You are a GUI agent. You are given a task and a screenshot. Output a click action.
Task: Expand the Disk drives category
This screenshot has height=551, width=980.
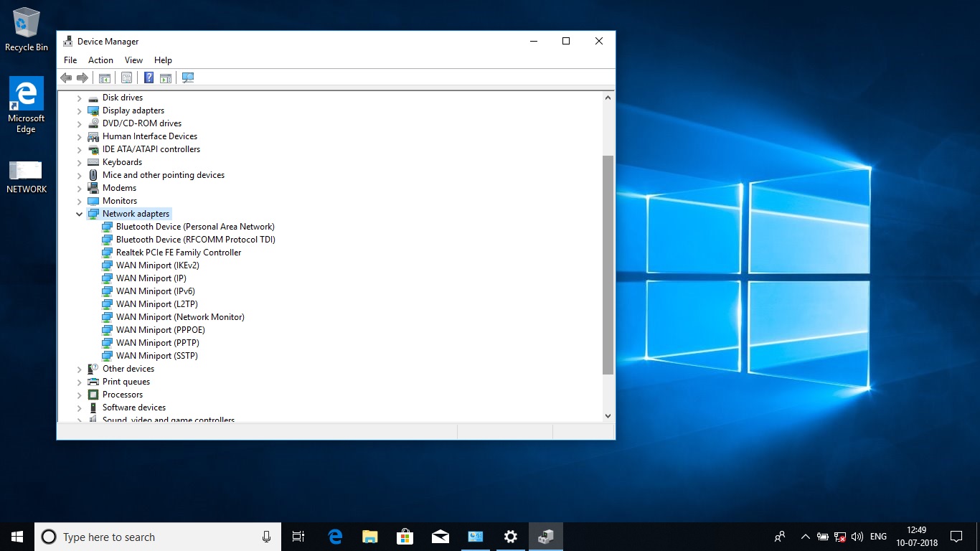[80, 98]
